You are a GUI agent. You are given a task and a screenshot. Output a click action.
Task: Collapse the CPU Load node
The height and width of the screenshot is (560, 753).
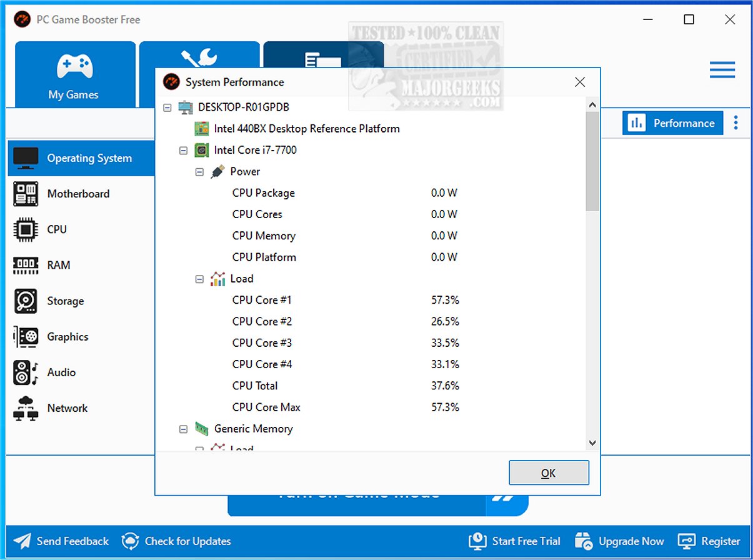tap(199, 279)
